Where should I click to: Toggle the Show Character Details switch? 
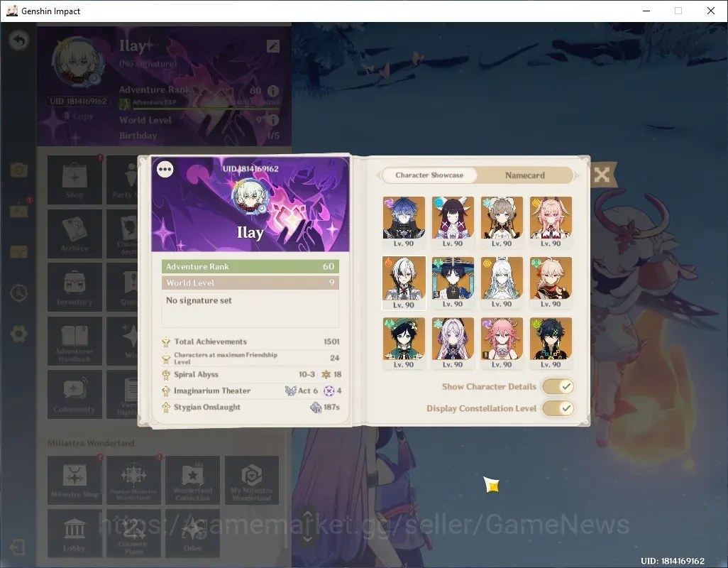[x=558, y=386]
